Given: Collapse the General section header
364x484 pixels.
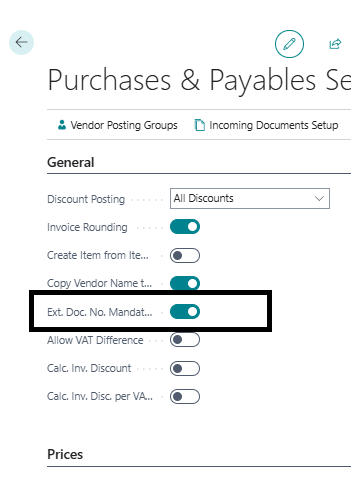Looking at the screenshot, I should [71, 162].
